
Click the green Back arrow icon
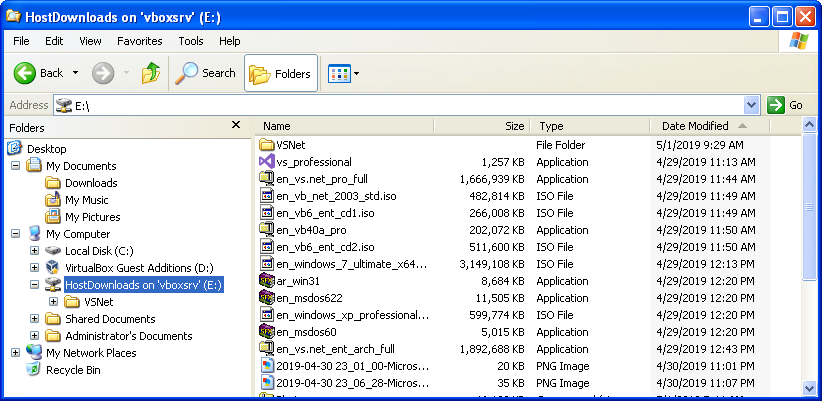click(24, 73)
